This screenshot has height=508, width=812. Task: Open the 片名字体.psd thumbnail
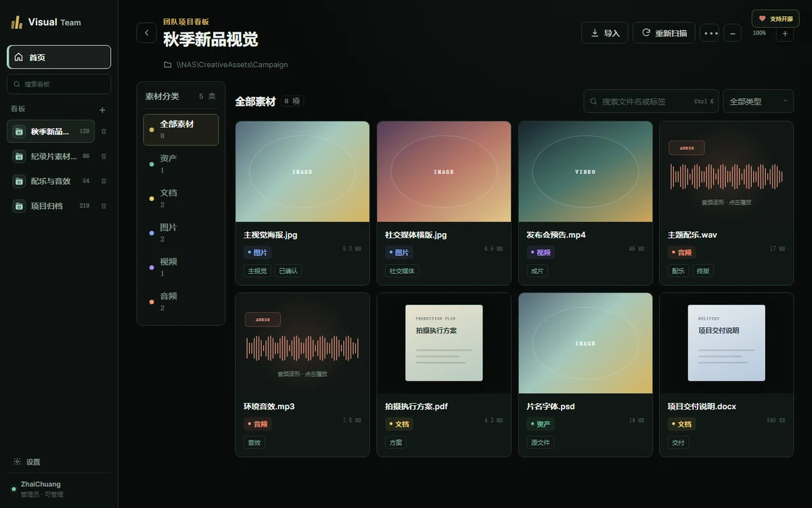585,343
